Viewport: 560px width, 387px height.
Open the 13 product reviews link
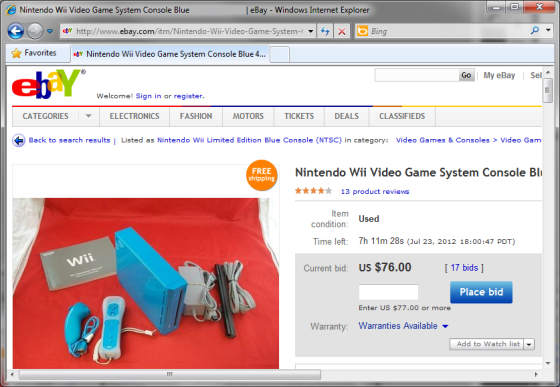pos(375,192)
